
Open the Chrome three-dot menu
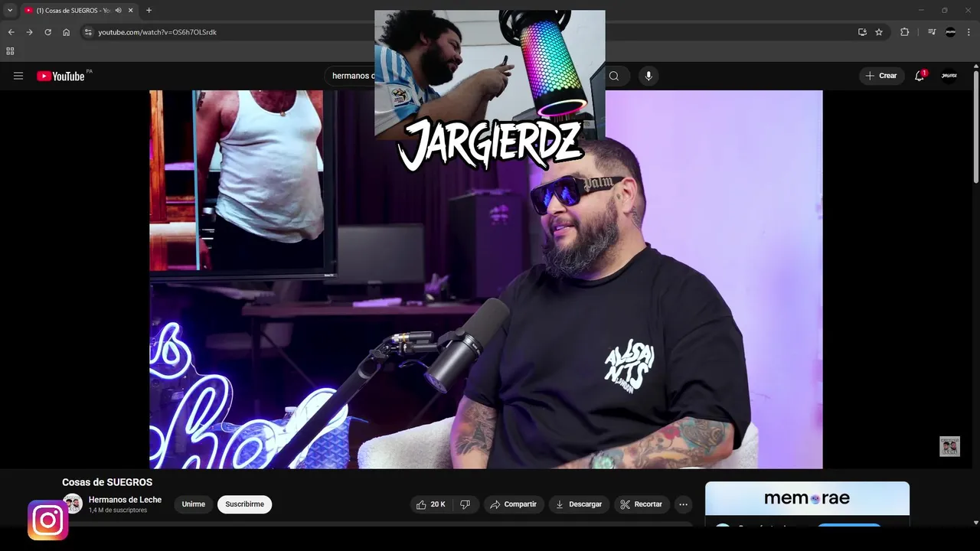coord(969,32)
